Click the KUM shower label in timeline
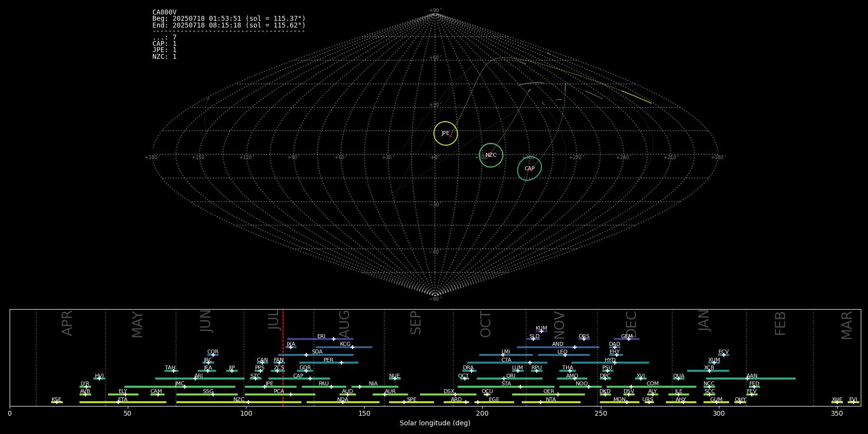 click(542, 328)
